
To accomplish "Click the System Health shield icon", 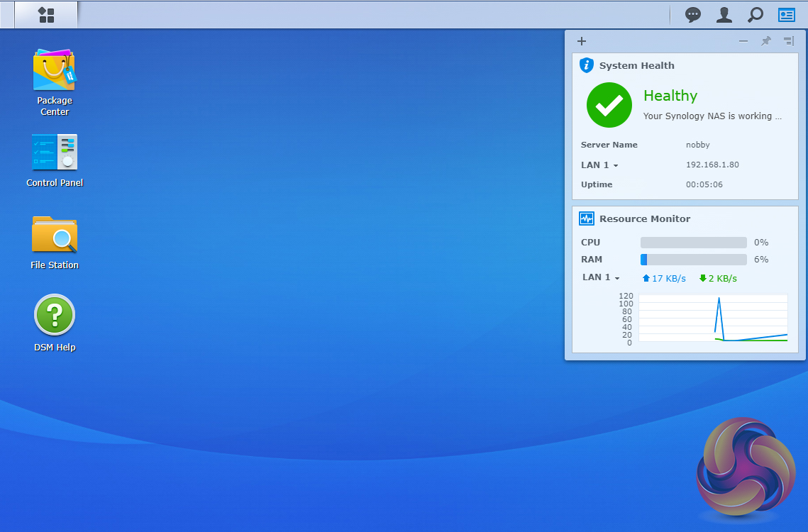I will pyautogui.click(x=587, y=65).
